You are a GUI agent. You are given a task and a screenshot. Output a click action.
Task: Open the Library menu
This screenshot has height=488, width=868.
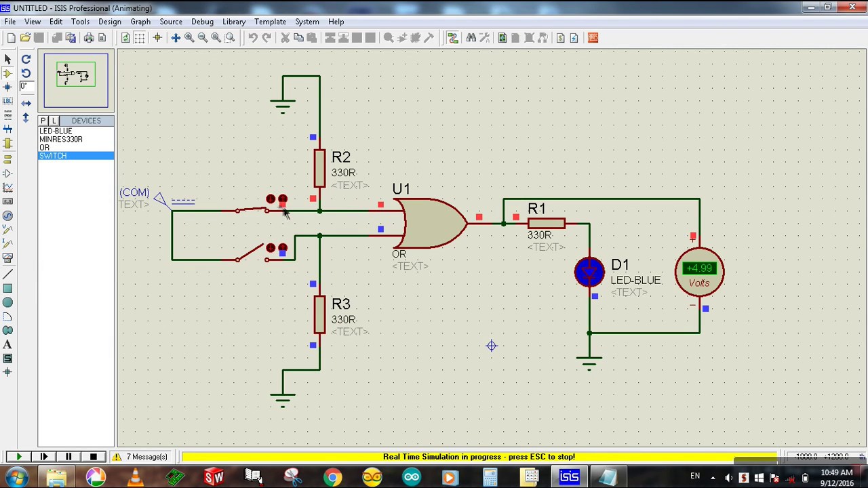tap(234, 22)
